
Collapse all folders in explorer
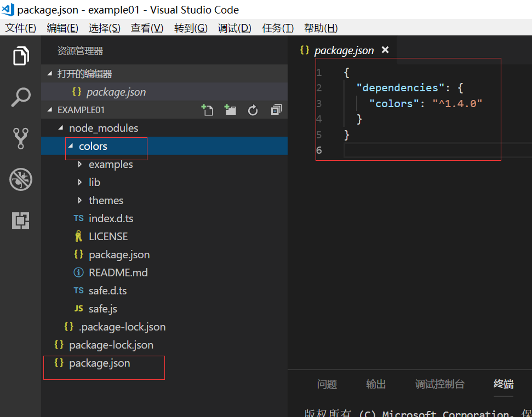276,110
